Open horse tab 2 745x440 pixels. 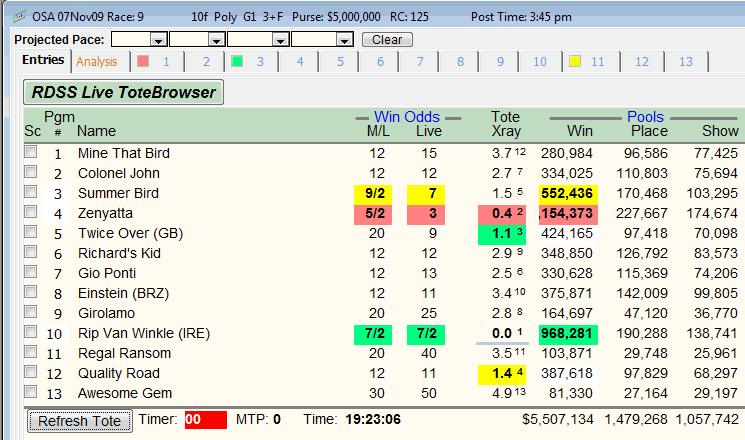coord(206,62)
